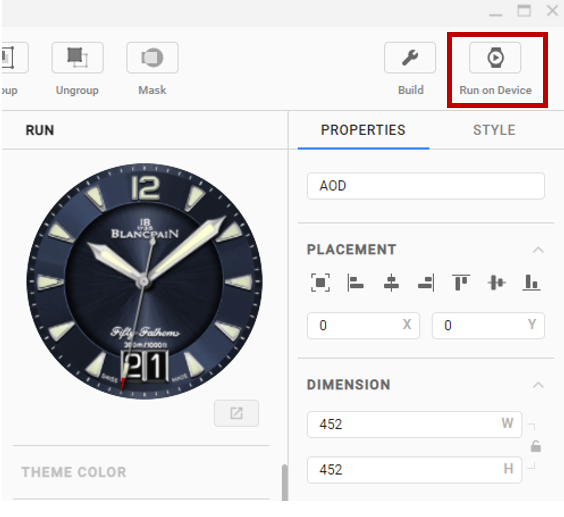Click the Y position field
This screenshot has height=517, width=564.
pyautogui.click(x=488, y=326)
